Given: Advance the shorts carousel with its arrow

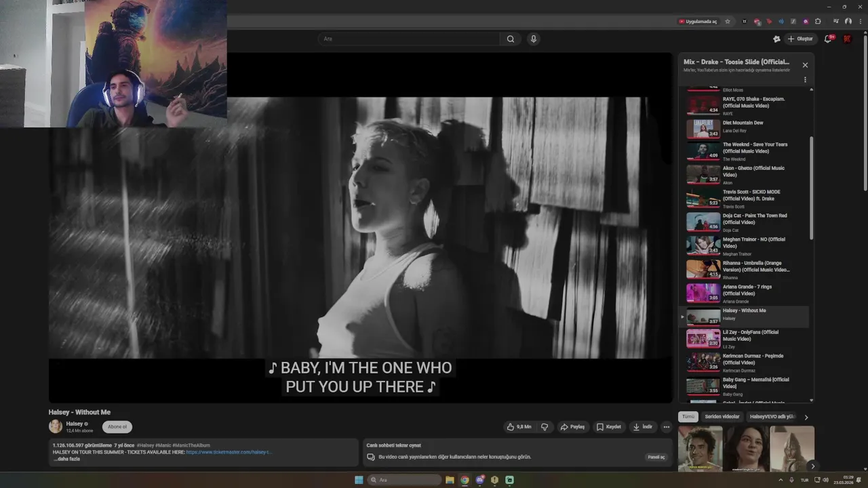Looking at the screenshot, I should 812,466.
